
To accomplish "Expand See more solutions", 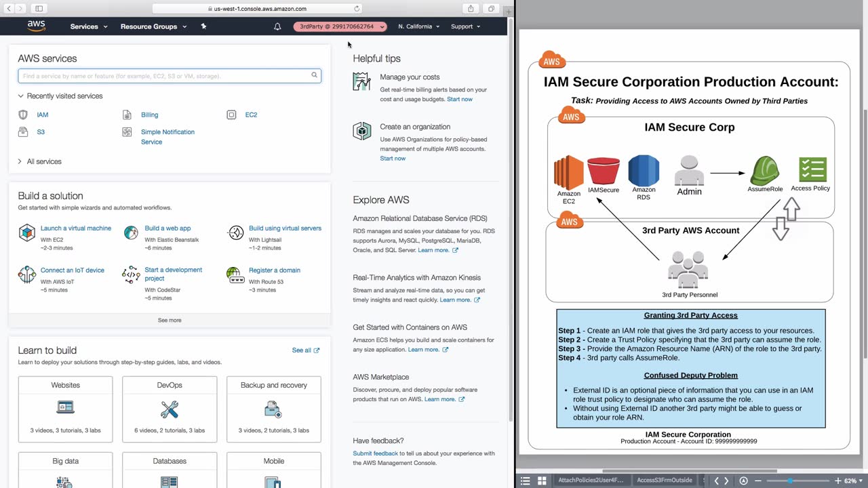I will coord(170,320).
